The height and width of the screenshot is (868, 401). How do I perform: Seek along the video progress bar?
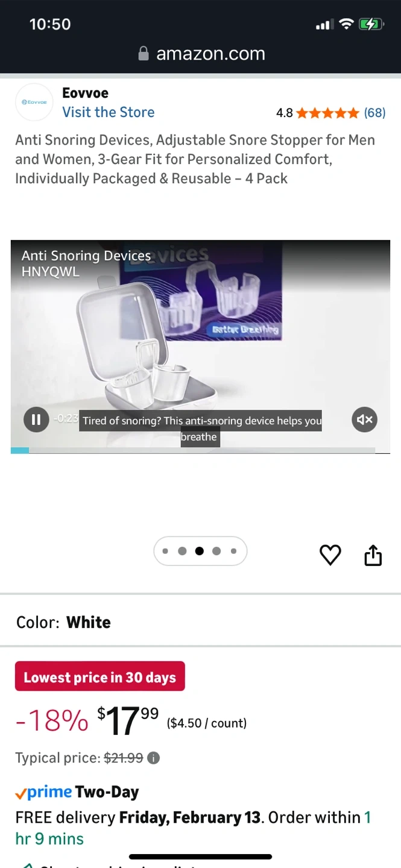[x=193, y=450]
